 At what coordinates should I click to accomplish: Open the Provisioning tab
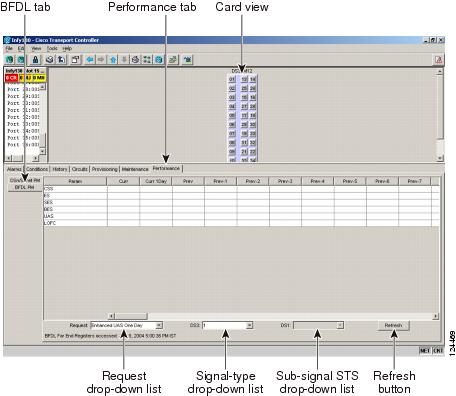coord(105,169)
